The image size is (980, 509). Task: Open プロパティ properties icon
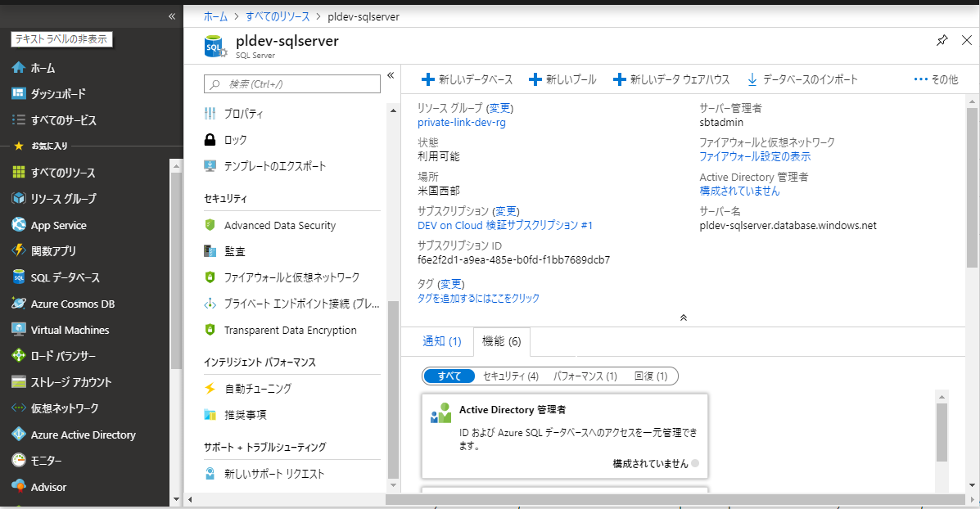[210, 114]
